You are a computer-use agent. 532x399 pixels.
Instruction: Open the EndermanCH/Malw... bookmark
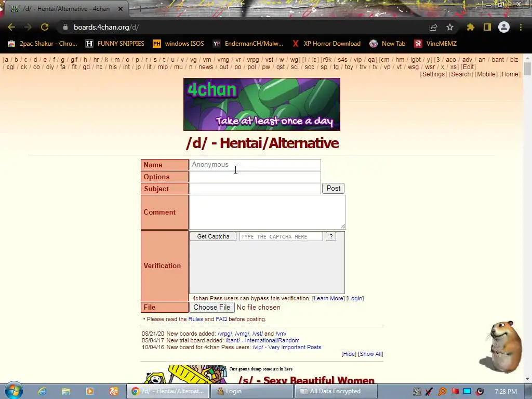coord(248,44)
